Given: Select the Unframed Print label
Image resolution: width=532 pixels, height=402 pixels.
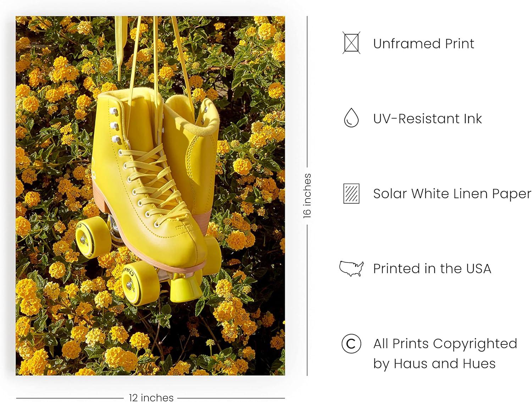Looking at the screenshot, I should click(x=423, y=44).
